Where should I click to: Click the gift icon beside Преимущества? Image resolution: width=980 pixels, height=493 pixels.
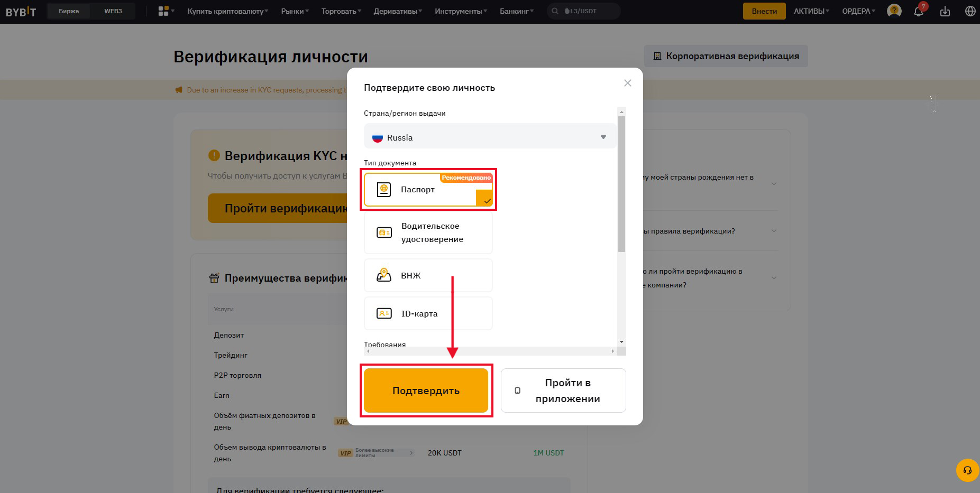[x=214, y=278]
